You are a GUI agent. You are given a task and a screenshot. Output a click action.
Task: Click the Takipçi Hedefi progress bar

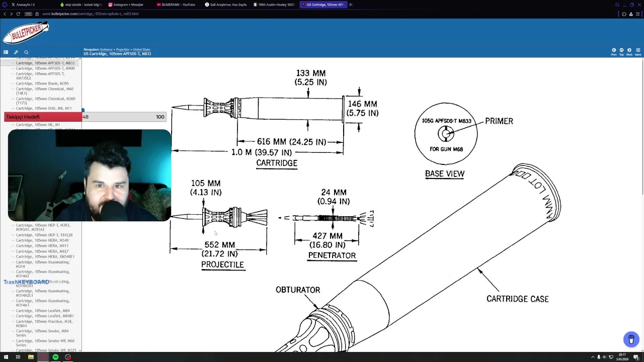86,117
